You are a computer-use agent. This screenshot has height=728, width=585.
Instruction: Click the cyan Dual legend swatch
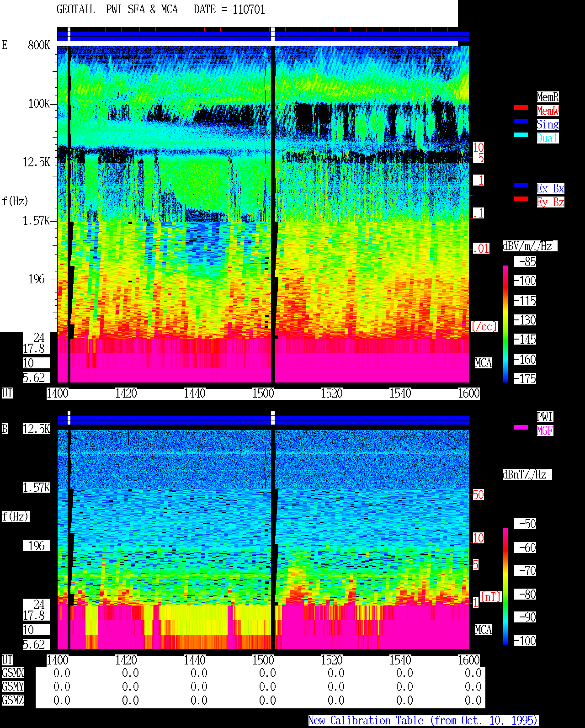[x=521, y=135]
